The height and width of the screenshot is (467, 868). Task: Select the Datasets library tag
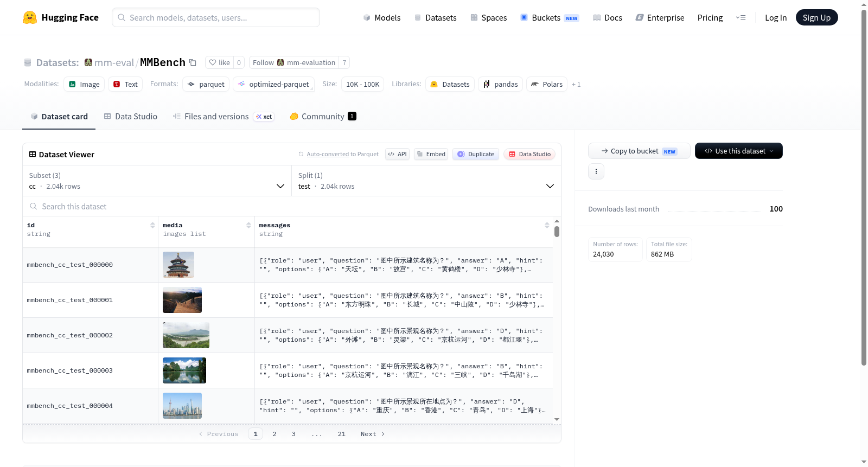(x=450, y=84)
